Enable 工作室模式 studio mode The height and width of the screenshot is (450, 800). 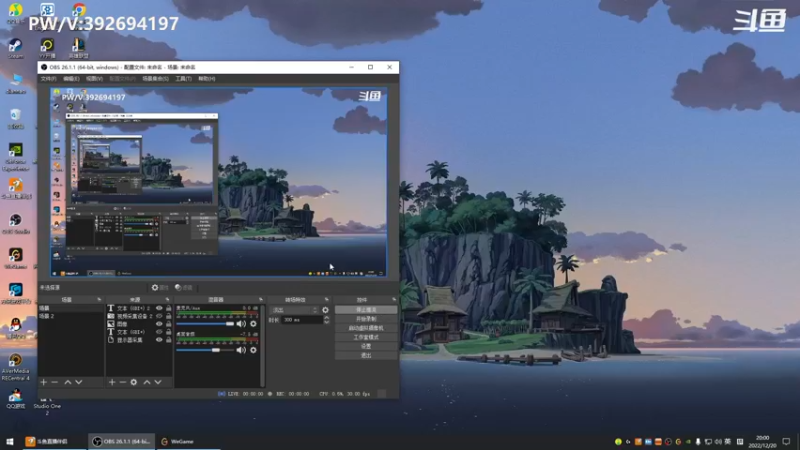coord(366,337)
